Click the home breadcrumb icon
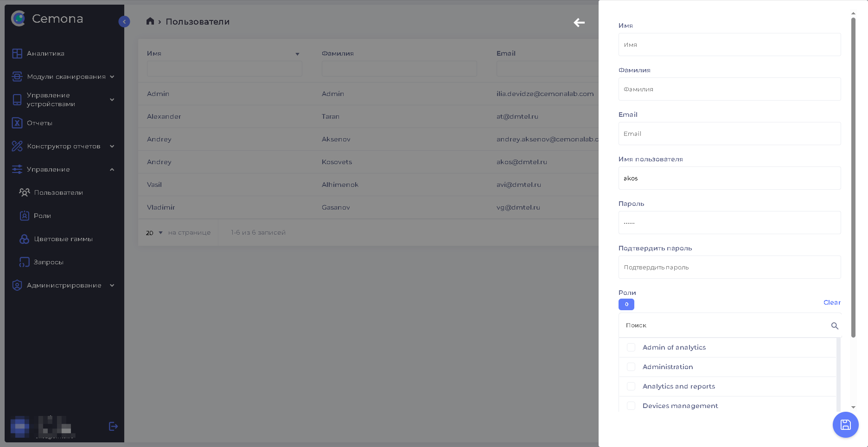868x447 pixels. (x=150, y=21)
